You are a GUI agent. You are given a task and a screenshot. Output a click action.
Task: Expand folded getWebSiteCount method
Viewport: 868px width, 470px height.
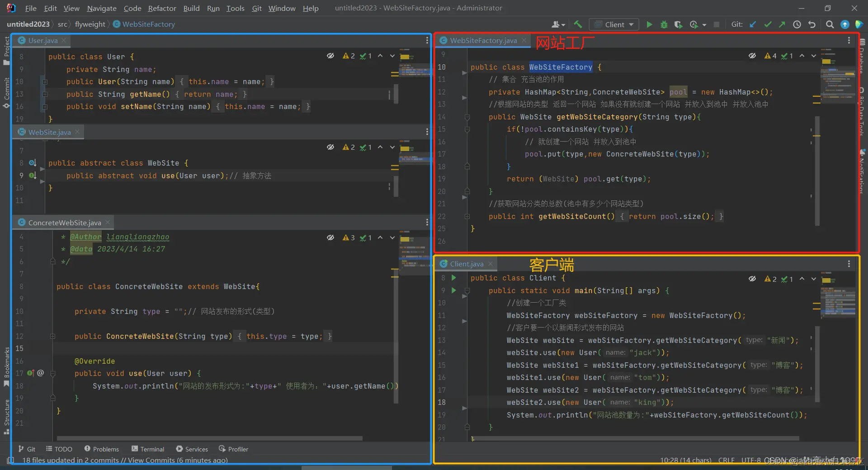[467, 217]
